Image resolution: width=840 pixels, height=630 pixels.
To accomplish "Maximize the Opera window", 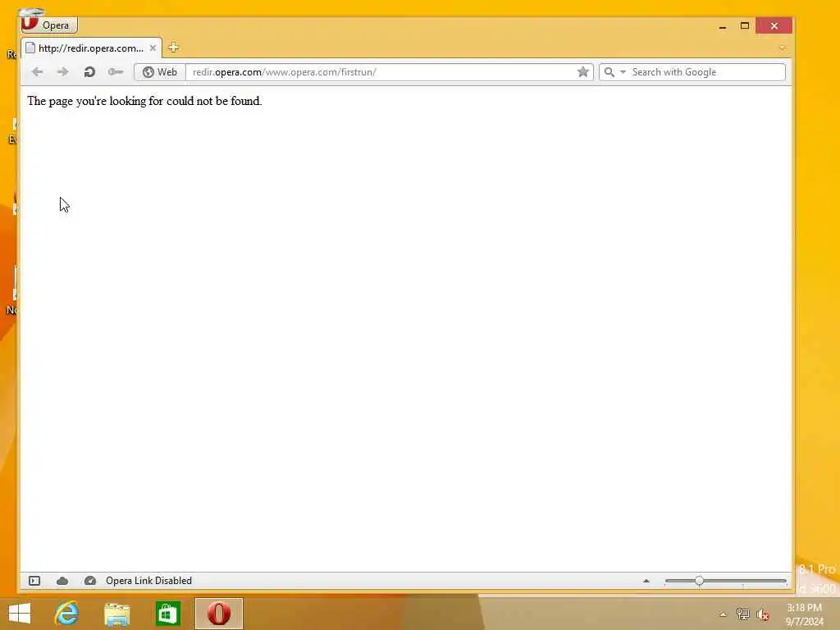I will coord(745,25).
